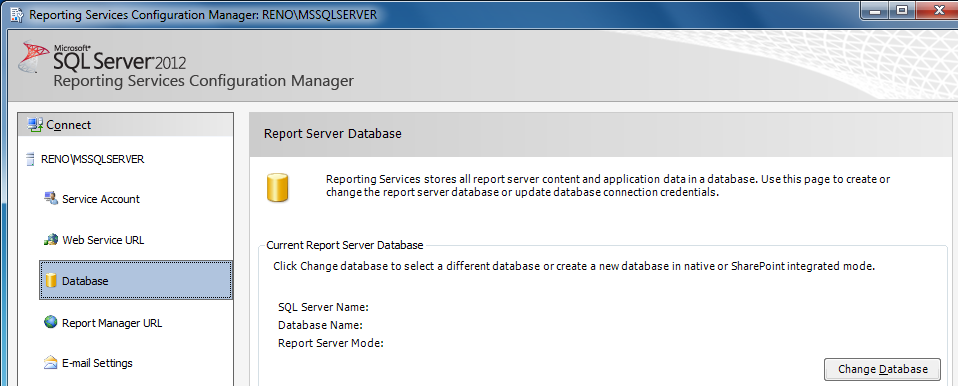Click the Database cylinder icon in sidebar

pos(51,281)
